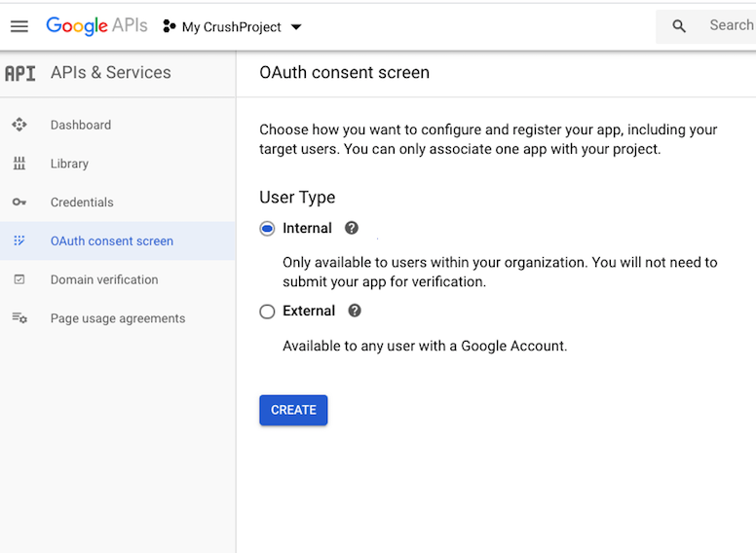Select the External user type radio button

[x=267, y=312]
